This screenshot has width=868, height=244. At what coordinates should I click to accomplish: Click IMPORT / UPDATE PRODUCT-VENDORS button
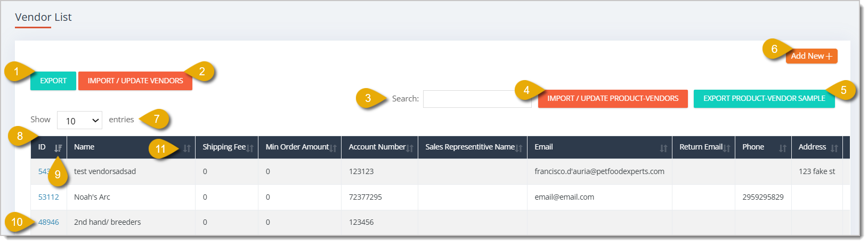[x=613, y=98]
